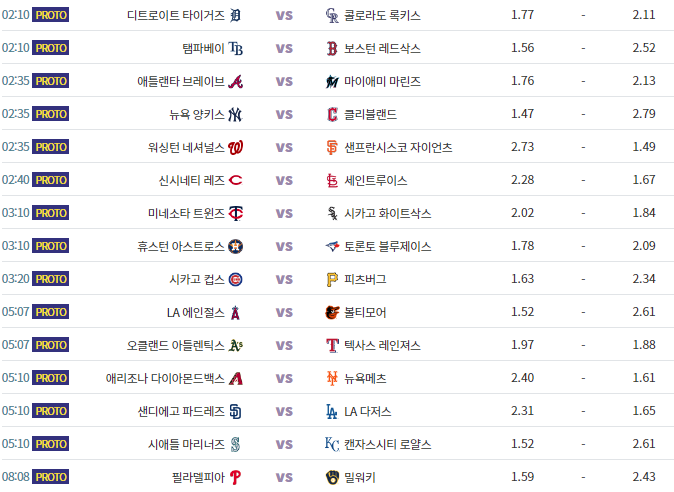Viewport: 674px width, 492px height.
Task: Choose odds 1.61 for New York Mets
Action: 643,378
